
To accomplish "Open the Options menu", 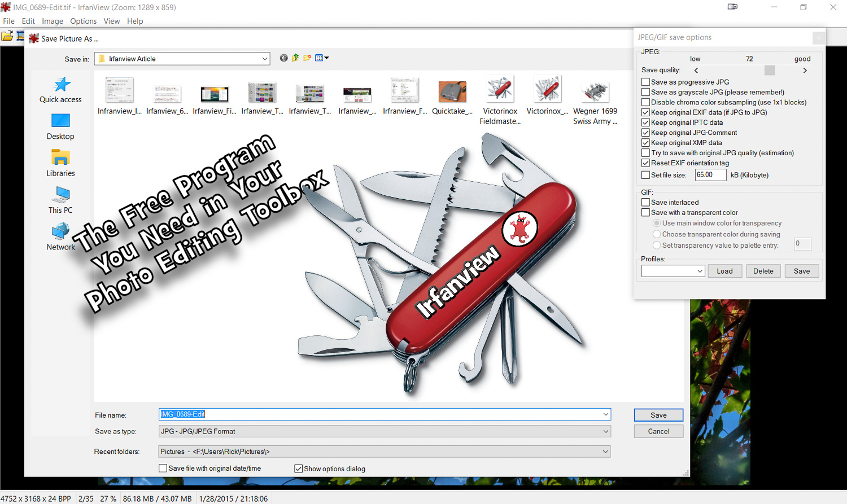I will pyautogui.click(x=84, y=21).
